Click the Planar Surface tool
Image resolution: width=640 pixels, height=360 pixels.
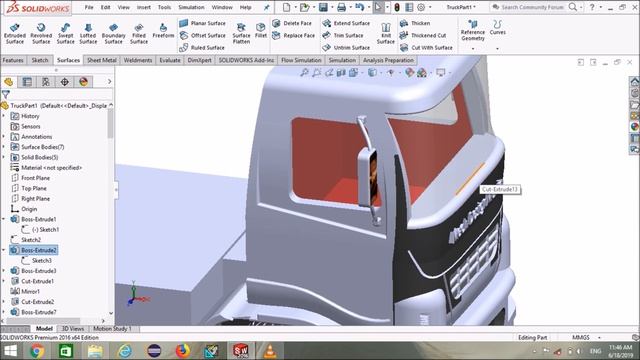point(202,23)
